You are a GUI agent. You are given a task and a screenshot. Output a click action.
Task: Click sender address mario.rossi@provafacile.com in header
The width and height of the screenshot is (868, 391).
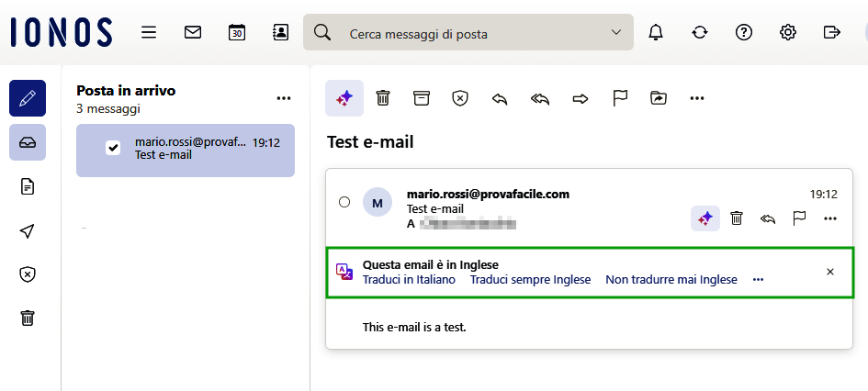pos(489,194)
